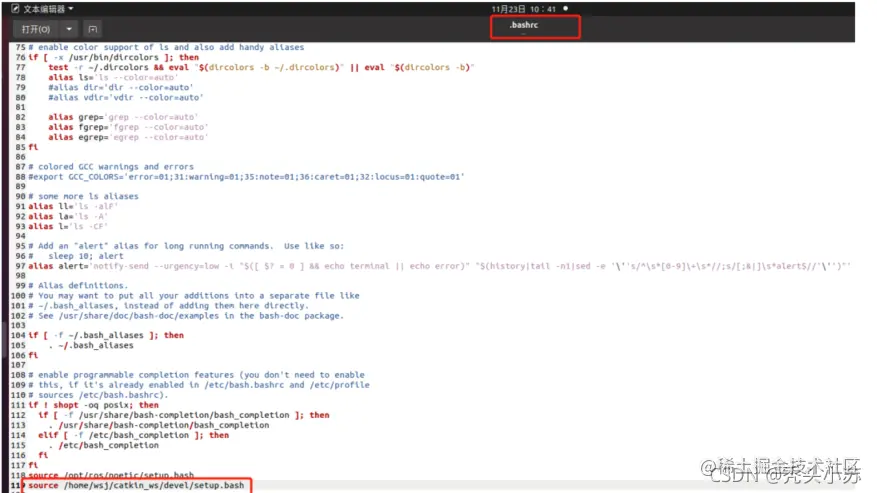Screen dimensions: 877x493
Task: Open the clock showing 11月23日 10:41
Action: pyautogui.click(x=524, y=9)
